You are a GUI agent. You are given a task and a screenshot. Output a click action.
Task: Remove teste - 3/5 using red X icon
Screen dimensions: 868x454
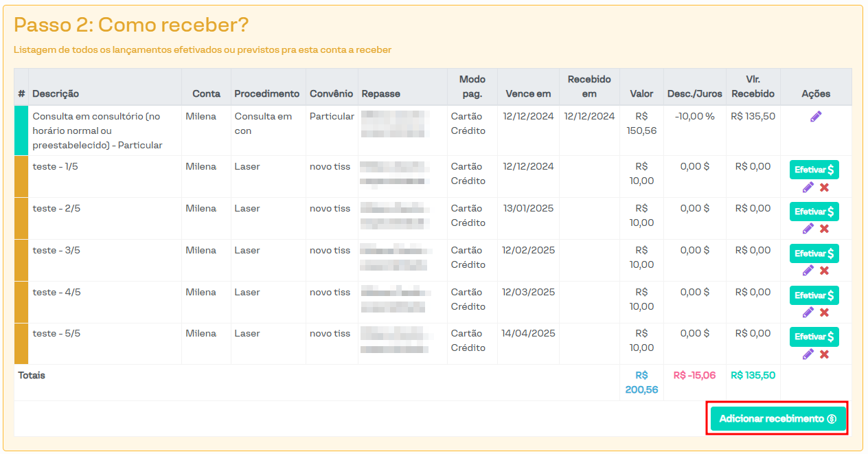(x=824, y=271)
